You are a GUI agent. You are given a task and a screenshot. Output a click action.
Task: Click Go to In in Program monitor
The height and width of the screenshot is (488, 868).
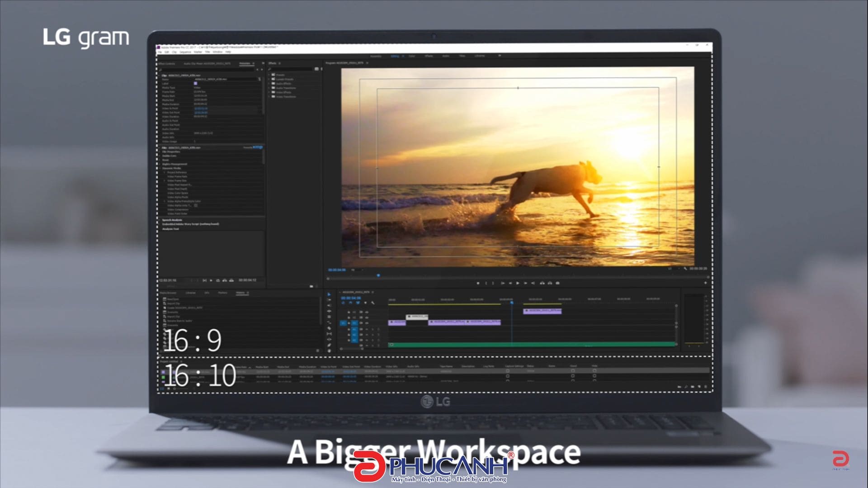(x=503, y=283)
